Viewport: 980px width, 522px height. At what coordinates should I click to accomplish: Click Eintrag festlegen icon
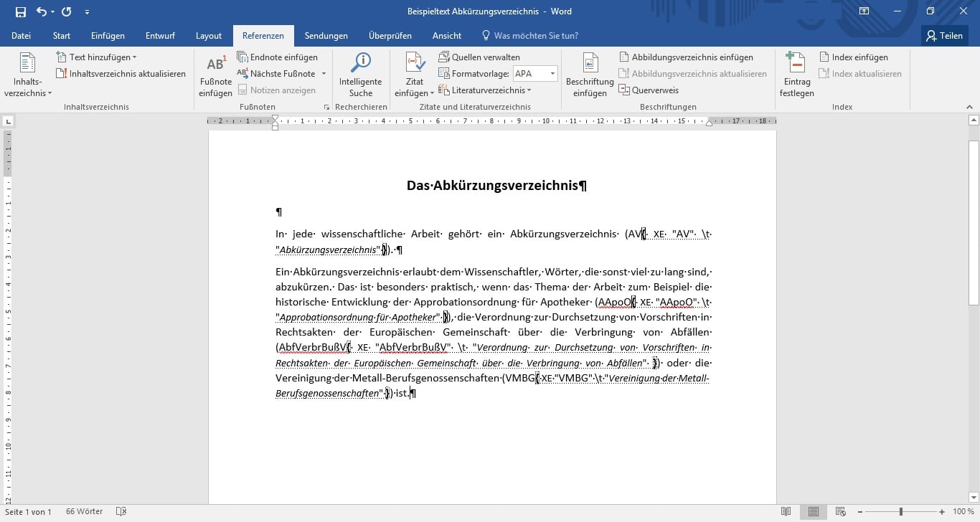coord(796,65)
